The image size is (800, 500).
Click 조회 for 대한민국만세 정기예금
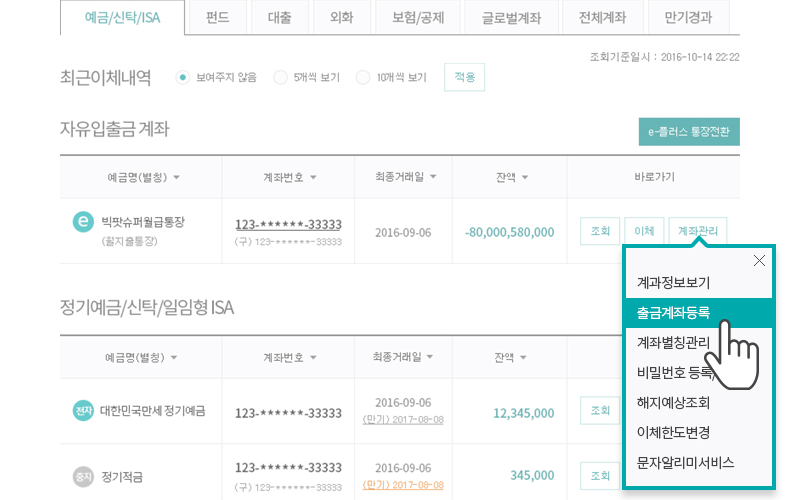[x=600, y=411]
